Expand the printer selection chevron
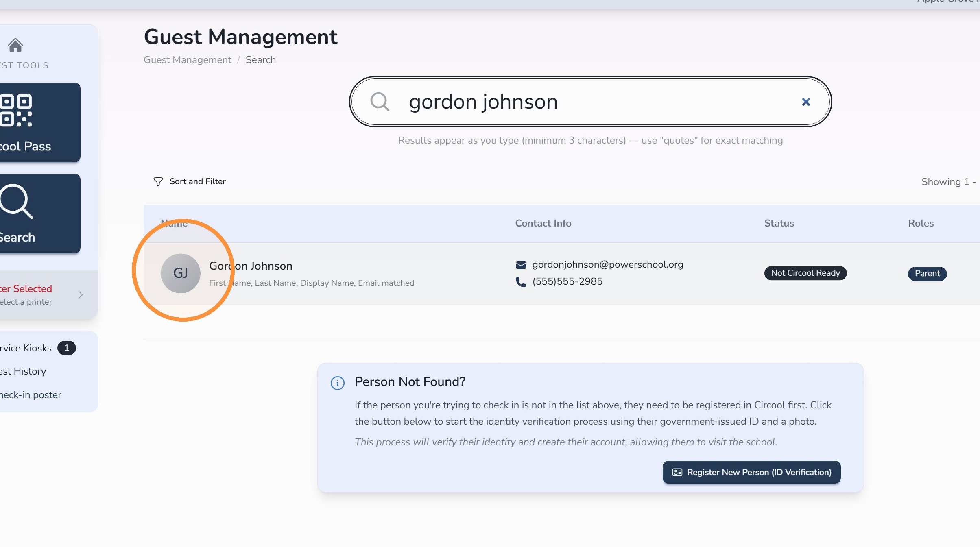This screenshot has height=547, width=980. pos(81,295)
